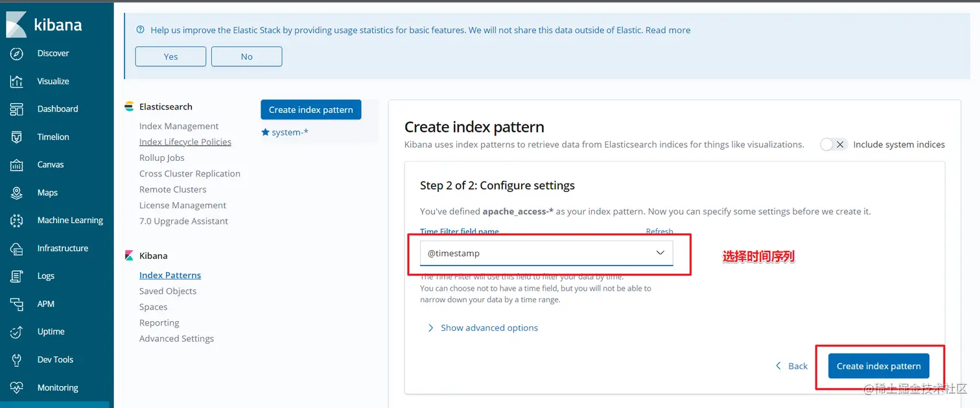Image resolution: width=980 pixels, height=408 pixels.
Task: Open the Time Filter field name dropdown
Action: 546,253
